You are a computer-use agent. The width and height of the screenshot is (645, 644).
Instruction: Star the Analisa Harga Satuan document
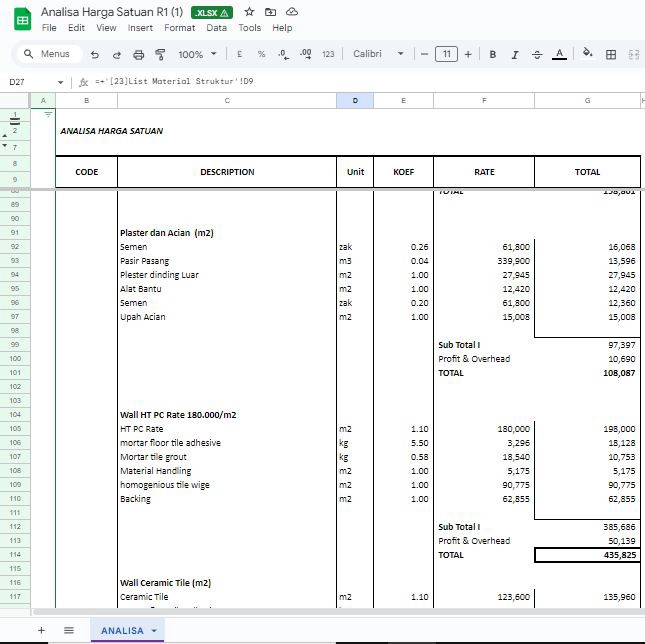point(249,12)
